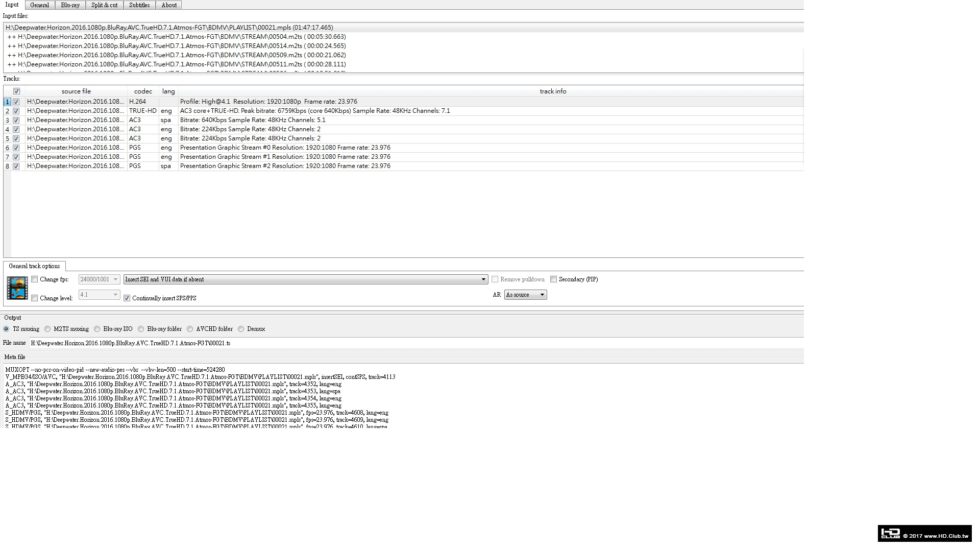Open the About tab
Viewport: 980px width, 549px height.
[x=169, y=5]
